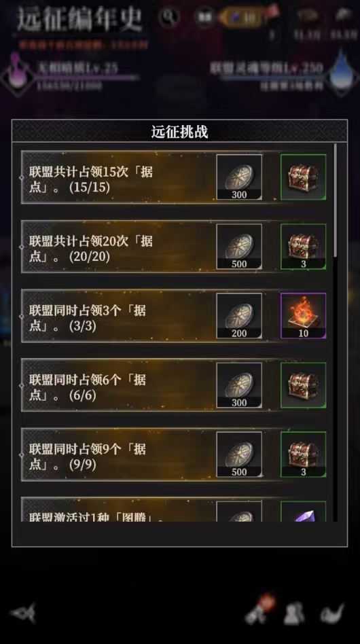Open the members icon in bottom bar
This screenshot has width=360, height=644.
(x=294, y=613)
